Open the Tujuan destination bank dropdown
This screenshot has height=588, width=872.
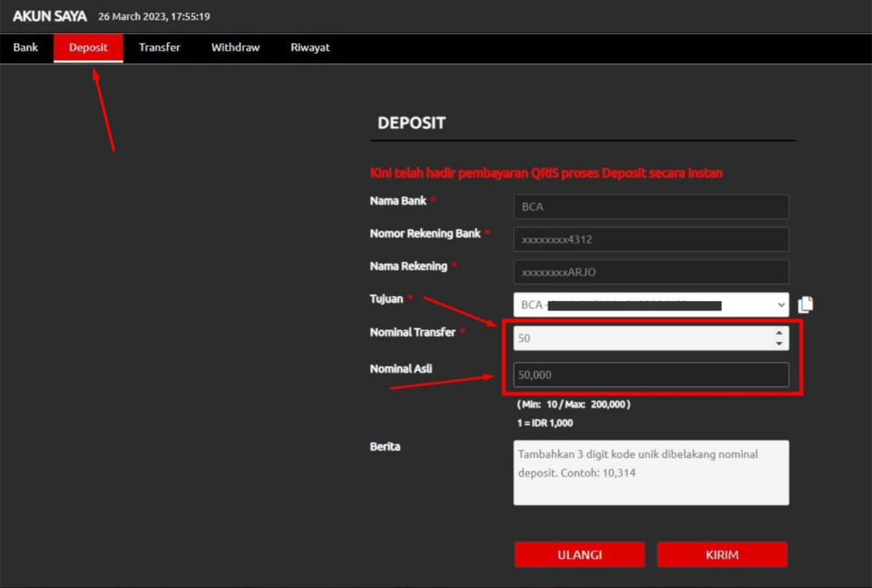tap(651, 305)
